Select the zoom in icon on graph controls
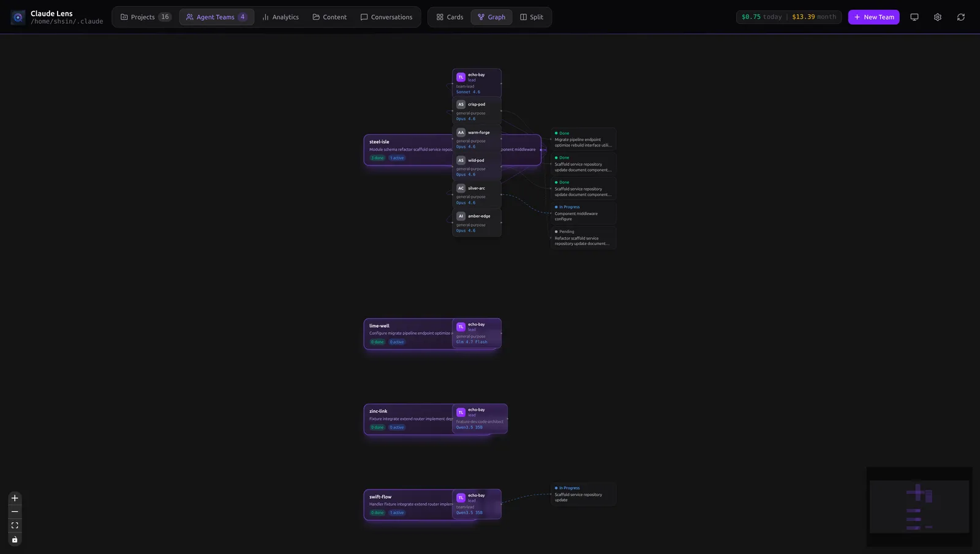The height and width of the screenshot is (554, 980). click(15, 498)
